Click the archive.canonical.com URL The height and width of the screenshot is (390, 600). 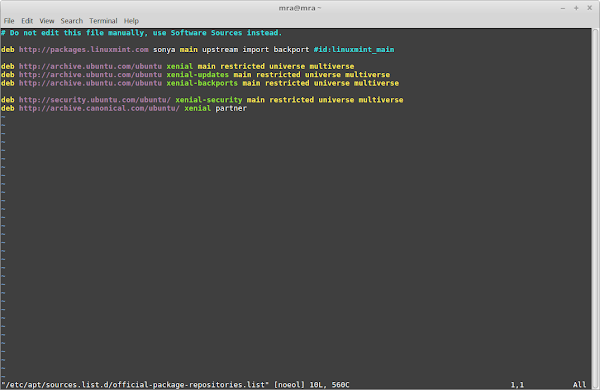point(99,108)
